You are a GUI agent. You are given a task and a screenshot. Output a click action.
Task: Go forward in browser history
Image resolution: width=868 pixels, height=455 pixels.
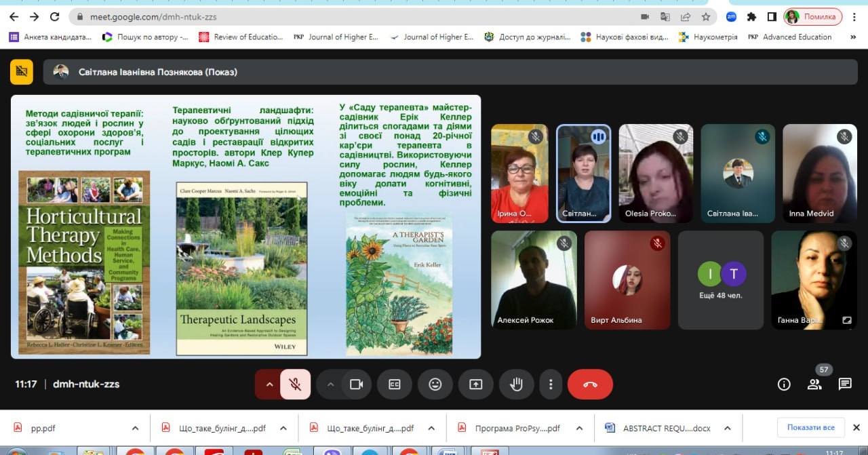34,17
